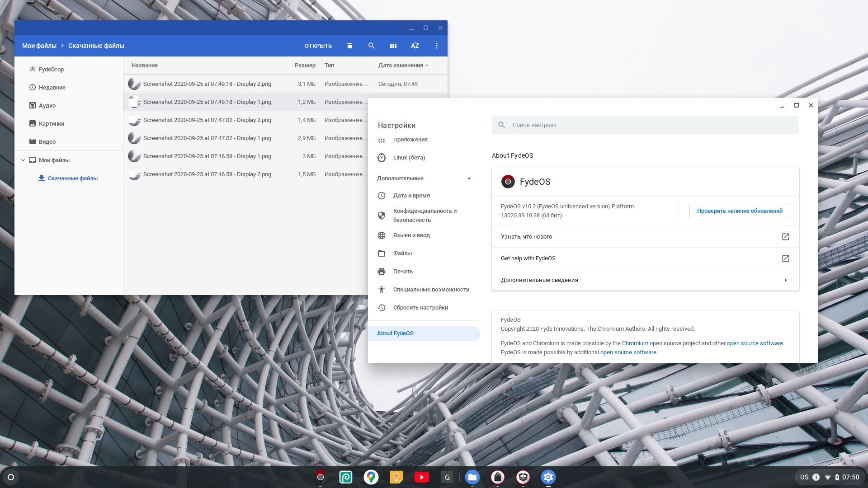Open Файлы settings section
868x488 pixels.
pyautogui.click(x=424, y=253)
